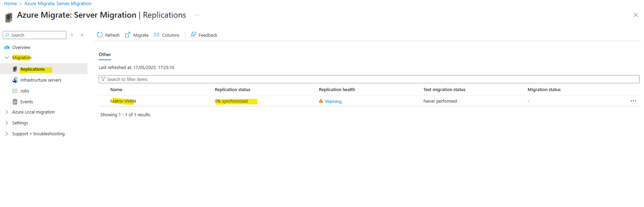
Task: Click the Feedback button label
Action: 208,35
